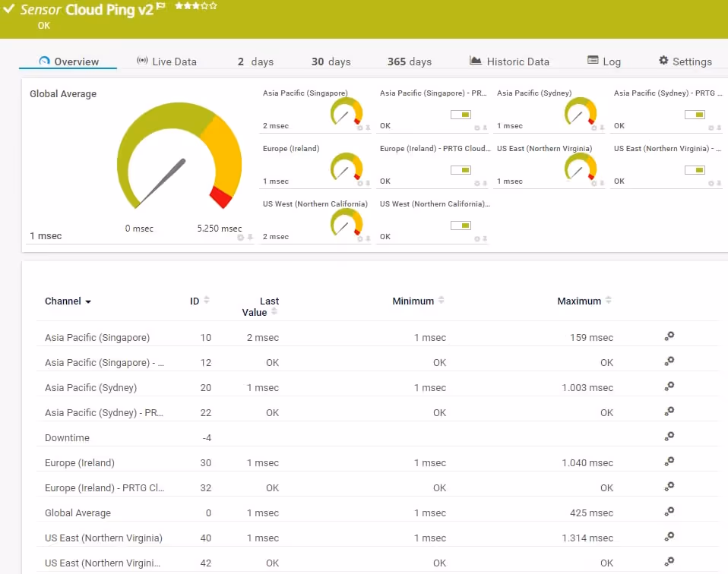
Task: Click the Asia Pacific (Singapore) PRTG status toggle
Action: pyautogui.click(x=461, y=115)
